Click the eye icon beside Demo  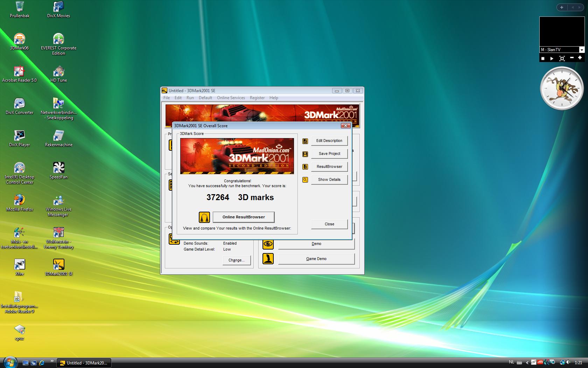click(268, 244)
